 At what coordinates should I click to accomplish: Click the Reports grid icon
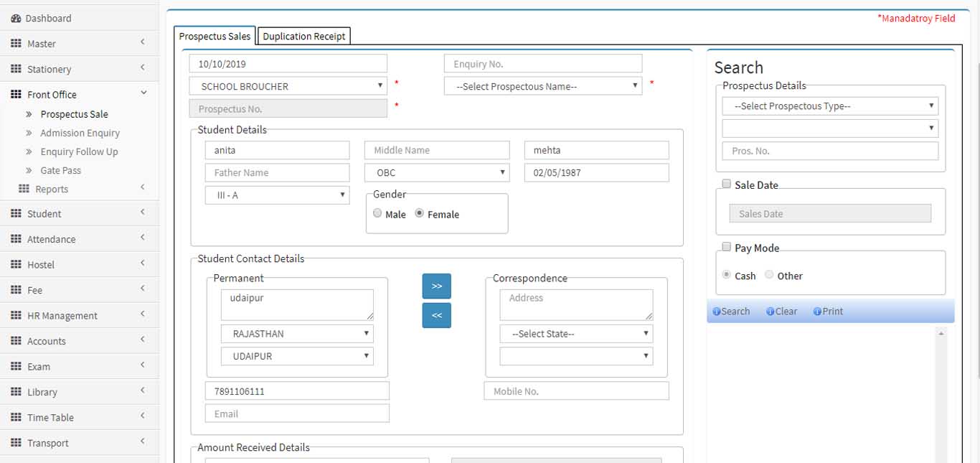point(24,189)
